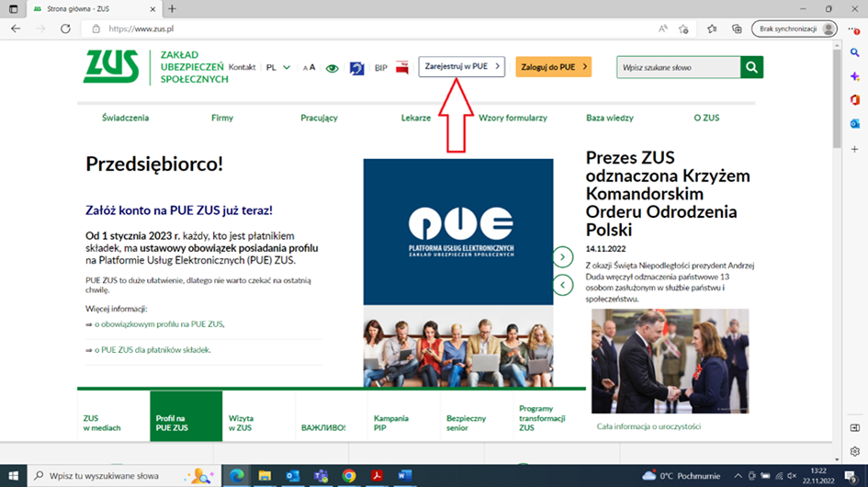Screen dimensions: 868x487
Task: Toggle high-contrast mode with the eye icon
Action: pos(333,68)
